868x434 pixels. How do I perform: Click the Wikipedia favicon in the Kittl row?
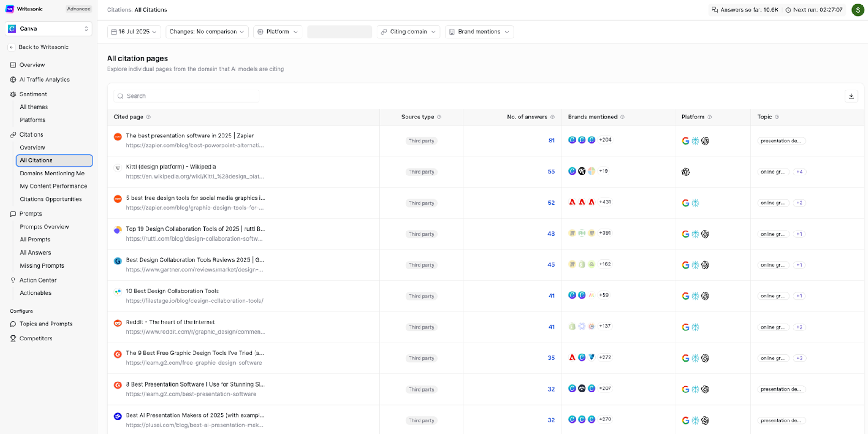tap(118, 168)
